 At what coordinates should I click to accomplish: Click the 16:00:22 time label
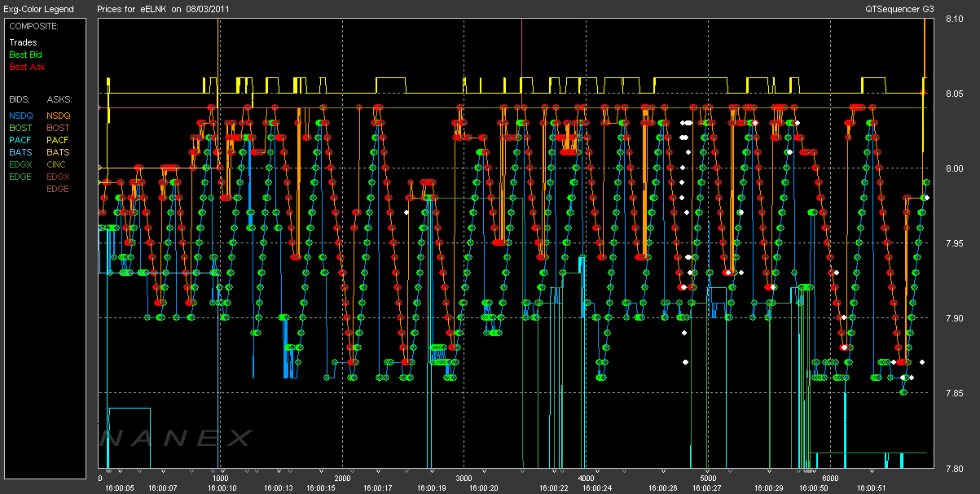pos(553,488)
